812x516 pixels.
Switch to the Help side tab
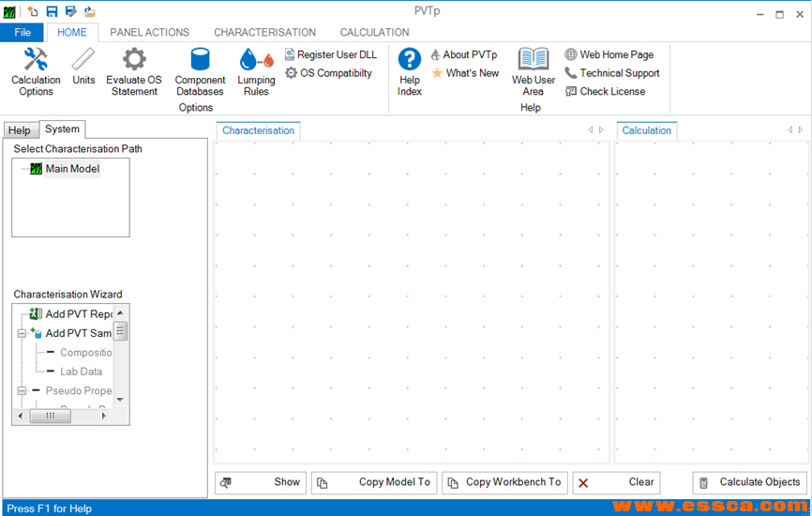(x=20, y=130)
